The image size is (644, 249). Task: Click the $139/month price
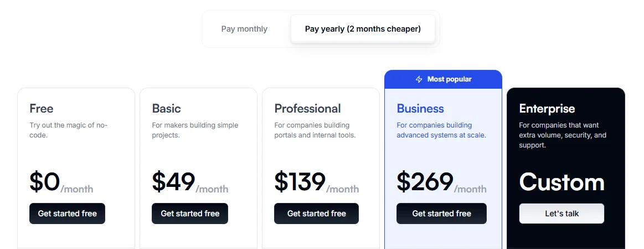(317, 182)
